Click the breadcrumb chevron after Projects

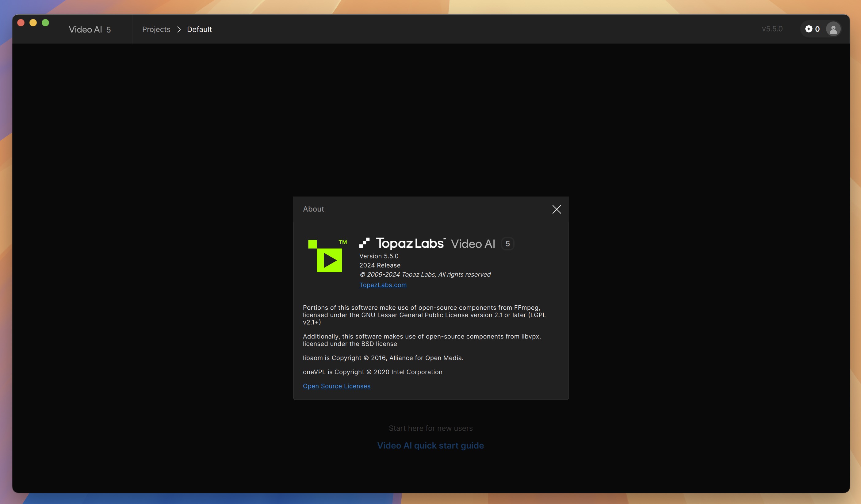point(179,29)
